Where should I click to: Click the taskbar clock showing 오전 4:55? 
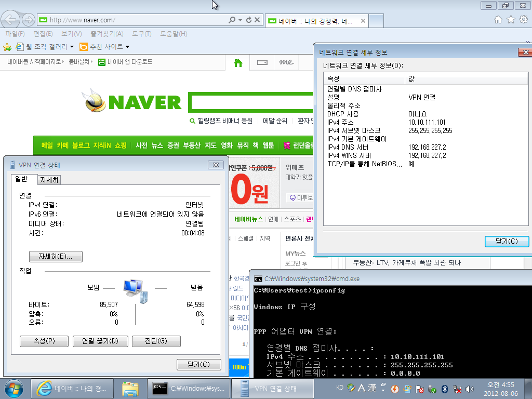501,389
